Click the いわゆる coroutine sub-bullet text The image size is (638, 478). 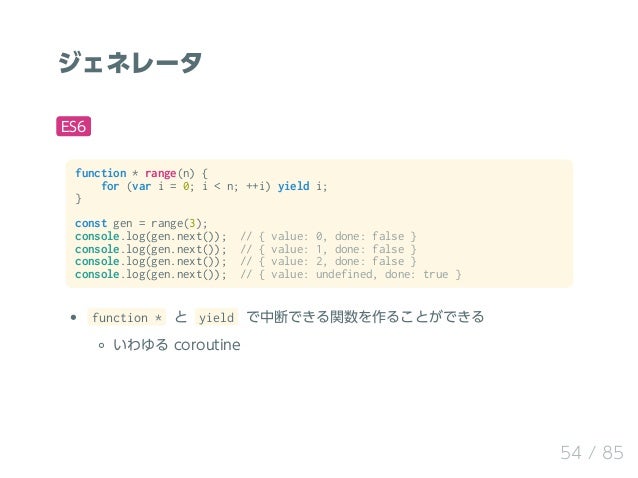pyautogui.click(x=177, y=345)
